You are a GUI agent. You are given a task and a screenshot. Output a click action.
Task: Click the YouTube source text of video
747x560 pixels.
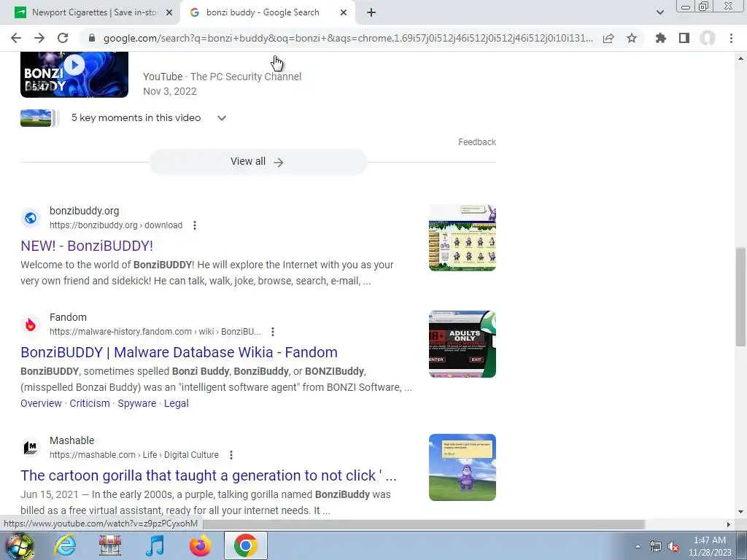(x=163, y=77)
